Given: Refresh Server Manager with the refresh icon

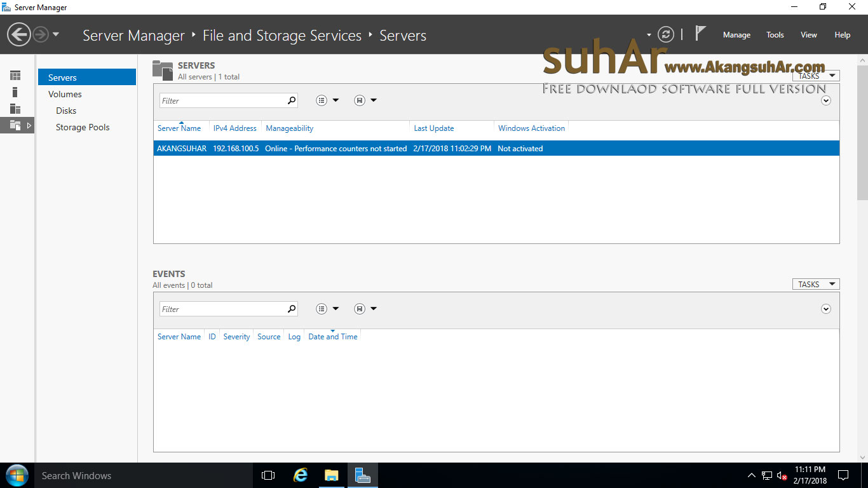Looking at the screenshot, I should coord(665,34).
